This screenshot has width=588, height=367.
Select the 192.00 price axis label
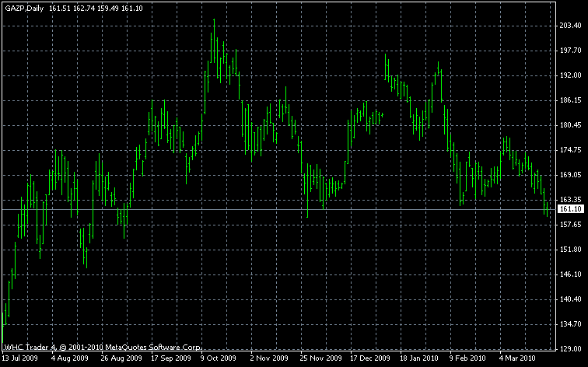pyautogui.click(x=571, y=75)
